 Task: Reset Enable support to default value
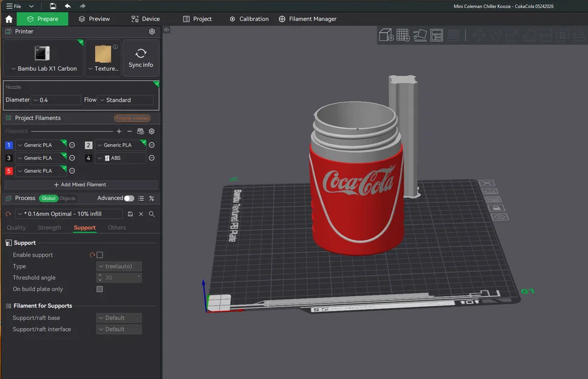pyautogui.click(x=92, y=255)
